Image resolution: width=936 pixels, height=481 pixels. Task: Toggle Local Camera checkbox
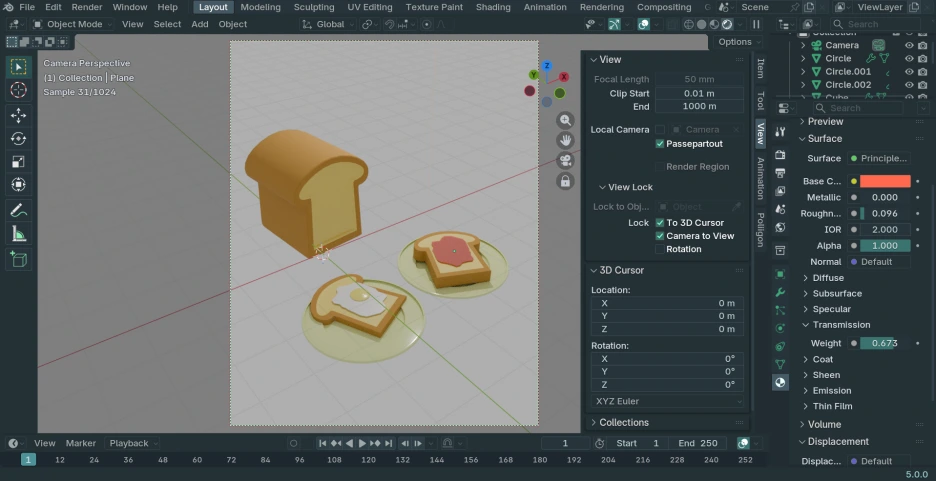pos(660,130)
